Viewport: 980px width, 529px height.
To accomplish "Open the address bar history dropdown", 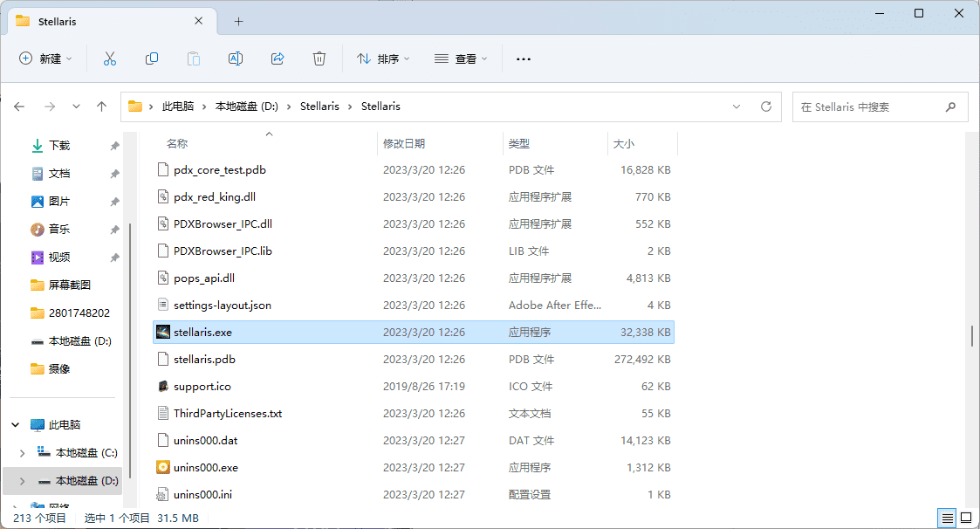I will [x=737, y=106].
